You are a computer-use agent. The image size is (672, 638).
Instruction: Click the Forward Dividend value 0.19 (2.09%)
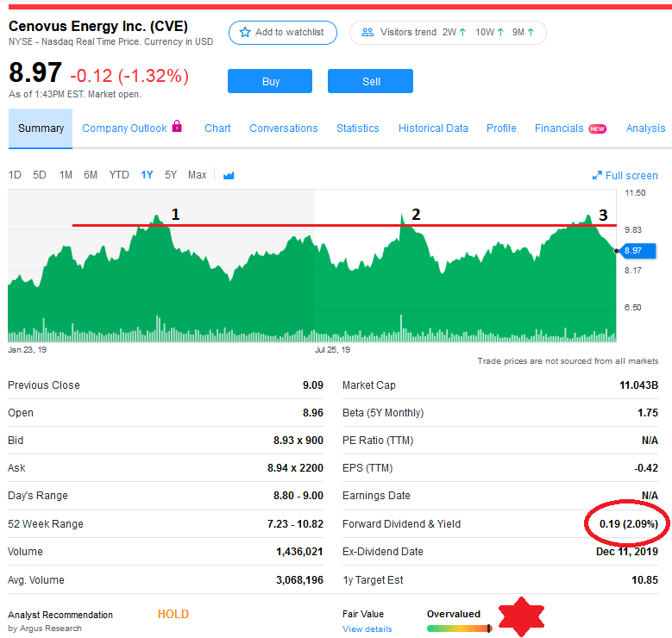click(x=628, y=524)
